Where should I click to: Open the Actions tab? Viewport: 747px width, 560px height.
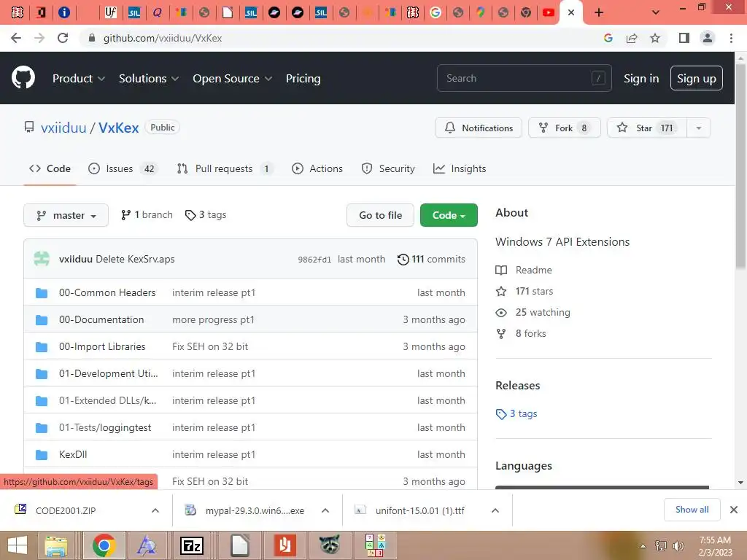tap(317, 168)
